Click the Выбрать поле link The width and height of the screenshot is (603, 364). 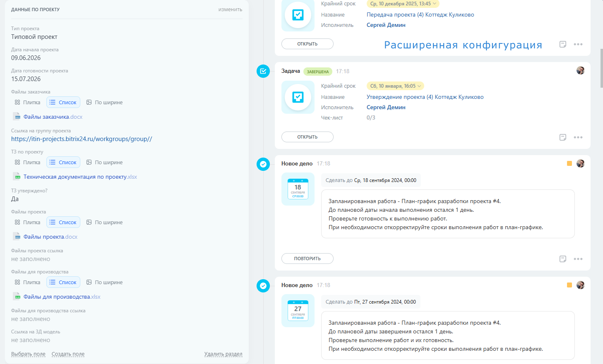click(28, 354)
